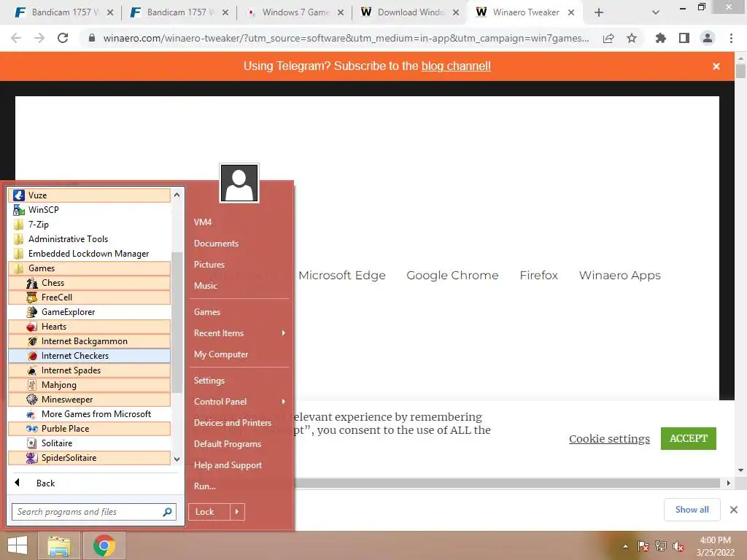Screen dimensions: 747x560
Task: Expand the Control Panel submenu
Action: (x=239, y=402)
